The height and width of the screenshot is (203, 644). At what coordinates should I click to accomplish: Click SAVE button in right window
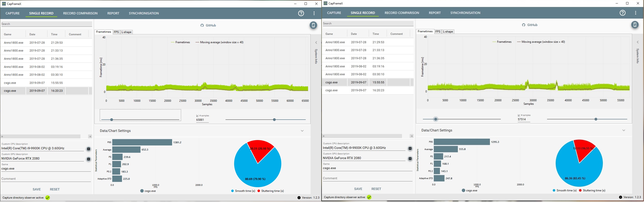[358, 189]
